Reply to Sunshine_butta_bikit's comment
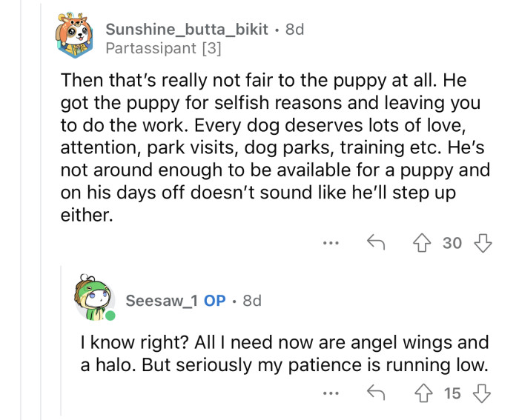Image resolution: width=519 pixels, height=420 pixels. click(375, 242)
